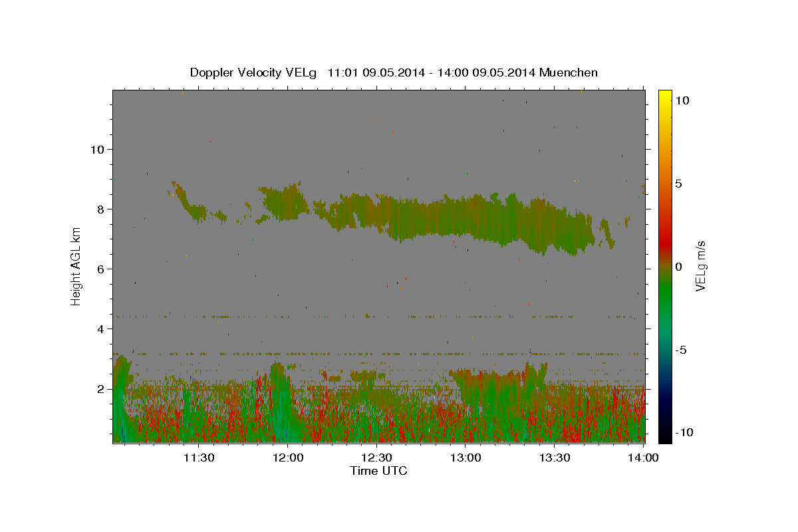Click the height axis label 4
The width and height of the screenshot is (798, 532).
[100, 329]
